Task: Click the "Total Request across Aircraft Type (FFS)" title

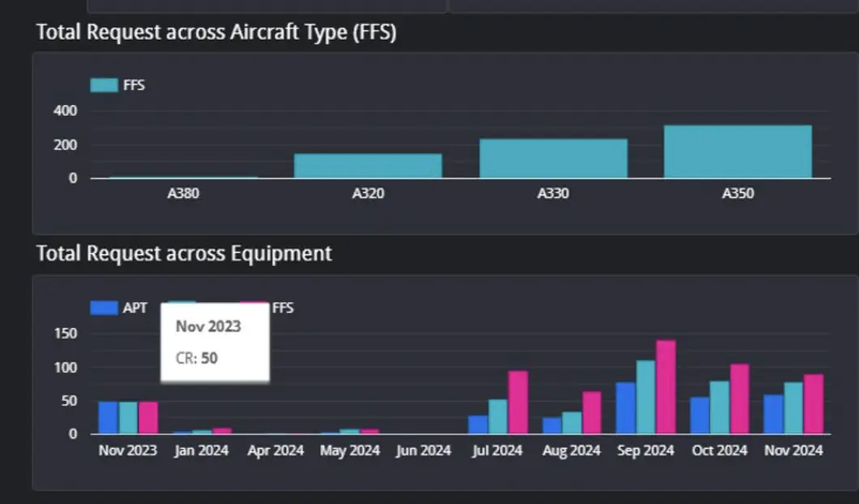Action: [216, 32]
